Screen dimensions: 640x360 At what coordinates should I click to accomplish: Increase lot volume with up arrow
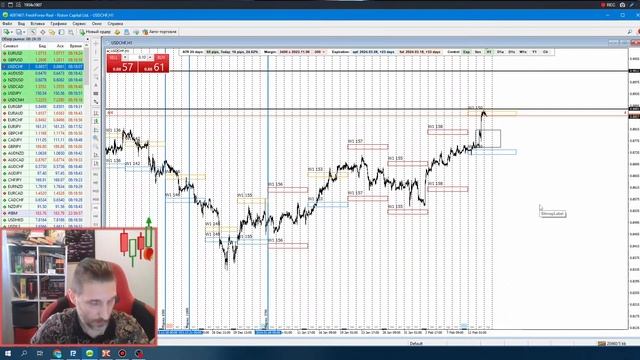click(x=151, y=58)
